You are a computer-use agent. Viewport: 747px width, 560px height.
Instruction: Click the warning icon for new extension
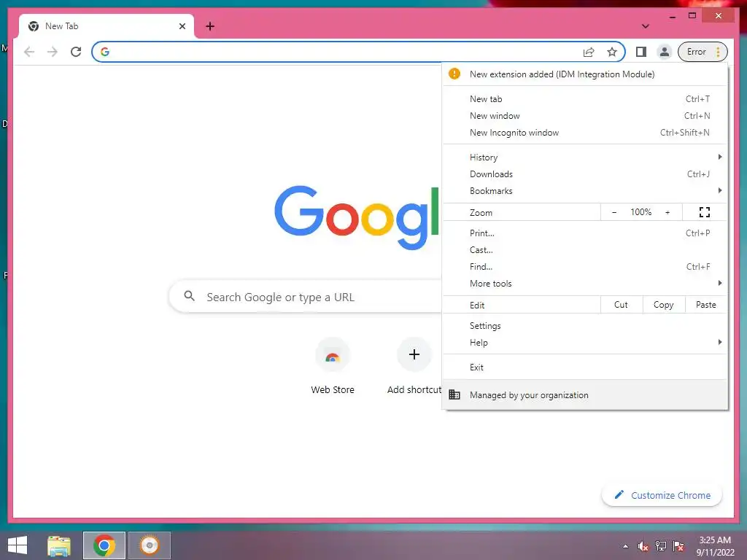pos(454,74)
